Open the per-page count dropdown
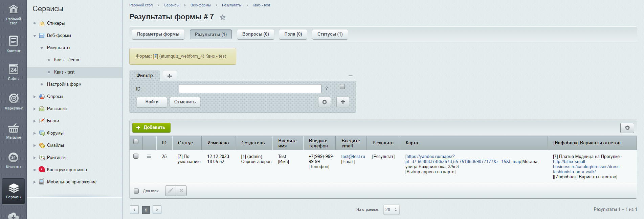This screenshot has width=644, height=219. click(391, 210)
